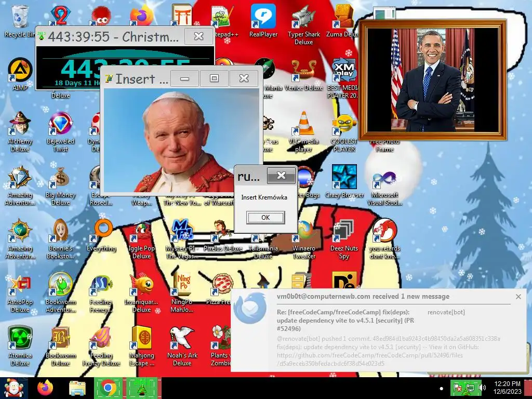Open Firefox from the taskbar
Image resolution: width=532 pixels, height=399 pixels.
pos(45,388)
